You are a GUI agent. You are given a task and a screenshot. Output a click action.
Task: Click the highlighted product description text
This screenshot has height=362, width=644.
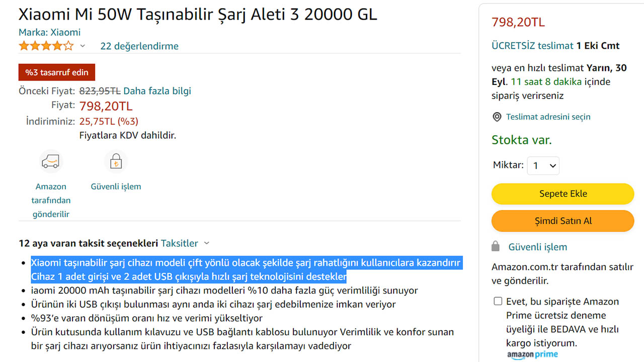coord(246,270)
